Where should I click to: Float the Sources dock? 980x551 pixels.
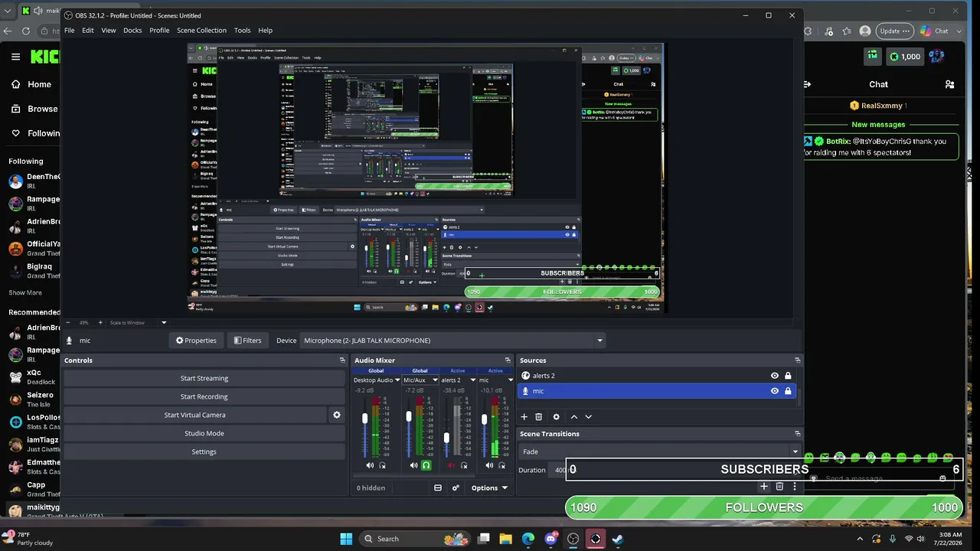pos(797,360)
